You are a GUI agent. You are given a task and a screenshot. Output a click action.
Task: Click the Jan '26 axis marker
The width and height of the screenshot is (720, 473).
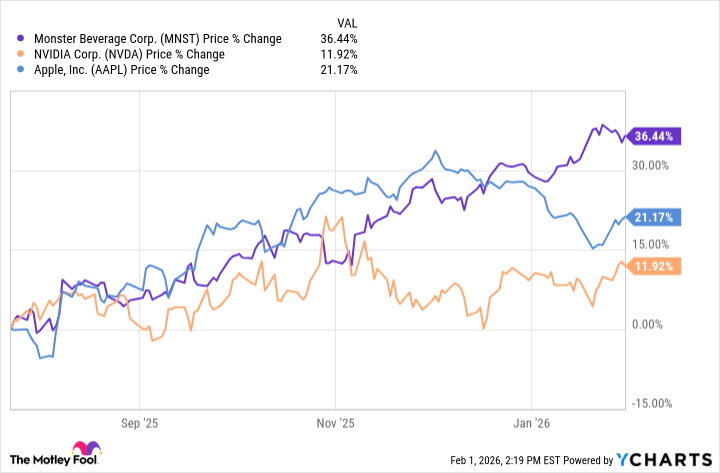pyautogui.click(x=531, y=422)
